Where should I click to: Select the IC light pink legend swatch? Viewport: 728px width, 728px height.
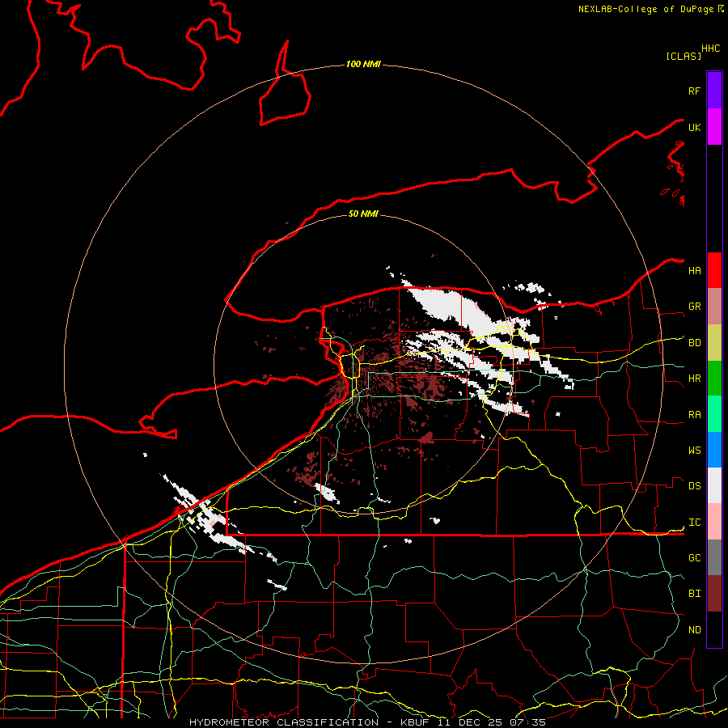point(714,522)
